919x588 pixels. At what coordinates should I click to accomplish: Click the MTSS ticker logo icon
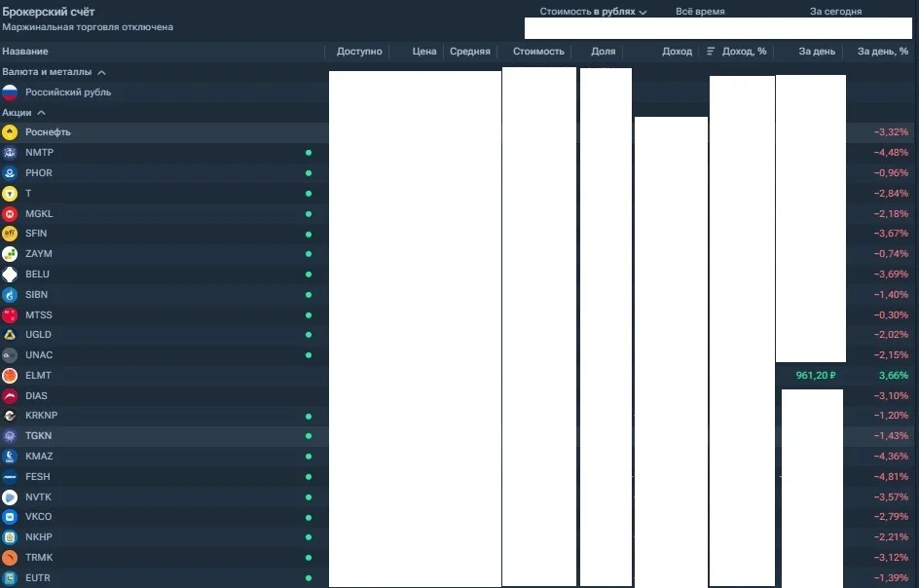(10, 315)
